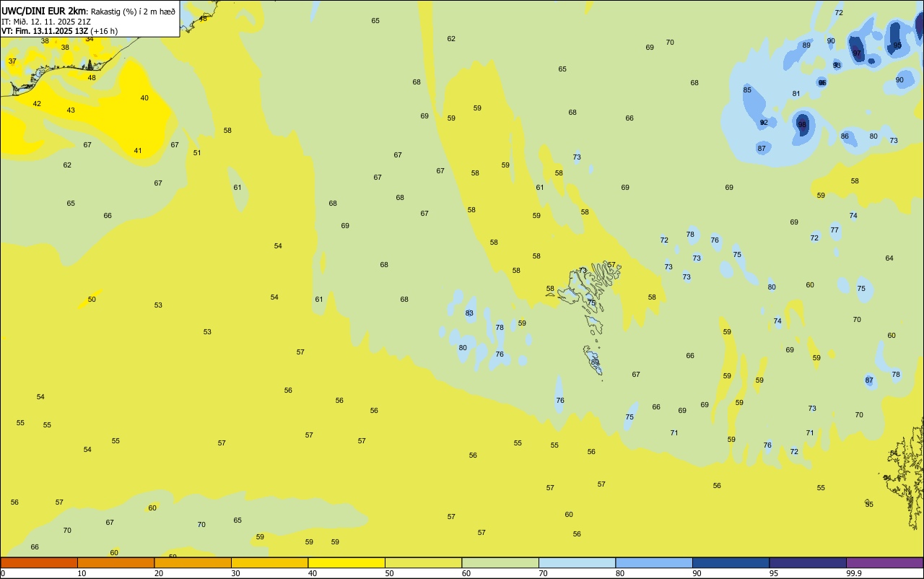
Task: Click the humidity value 89 on the map
Action: pos(806,45)
